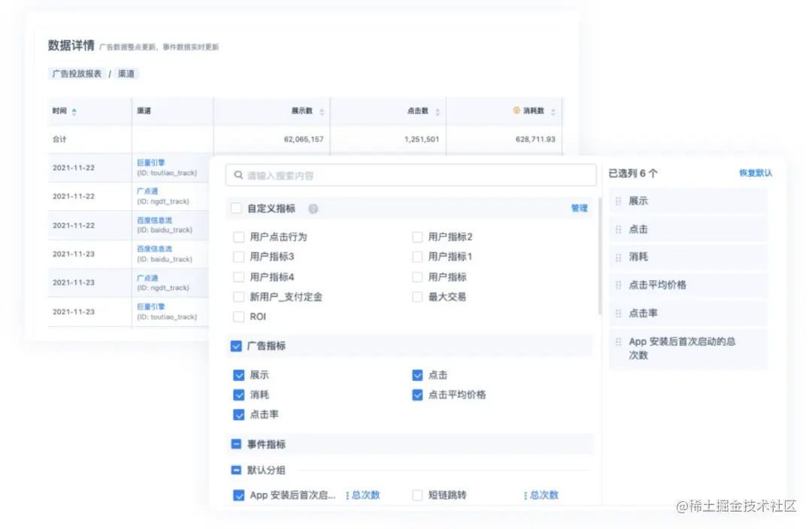
Task: Open 百度信息流 link in 2021-11-22 row
Action: [x=154, y=220]
